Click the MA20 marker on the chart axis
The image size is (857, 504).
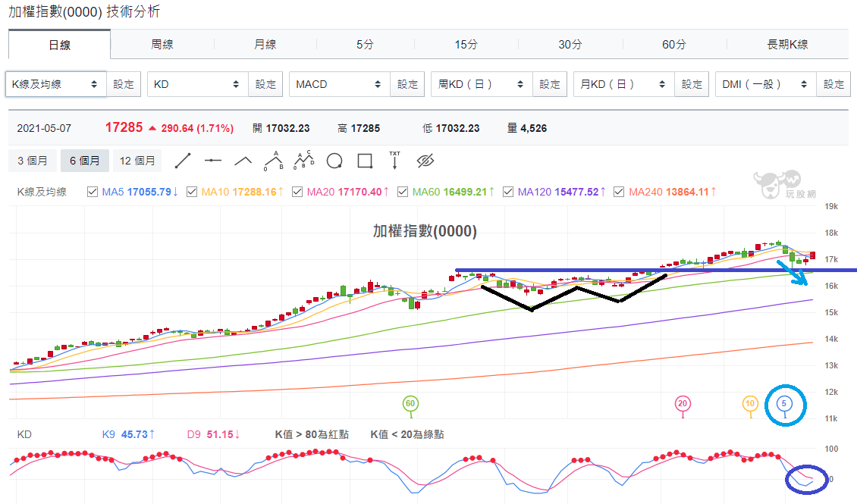click(x=682, y=404)
